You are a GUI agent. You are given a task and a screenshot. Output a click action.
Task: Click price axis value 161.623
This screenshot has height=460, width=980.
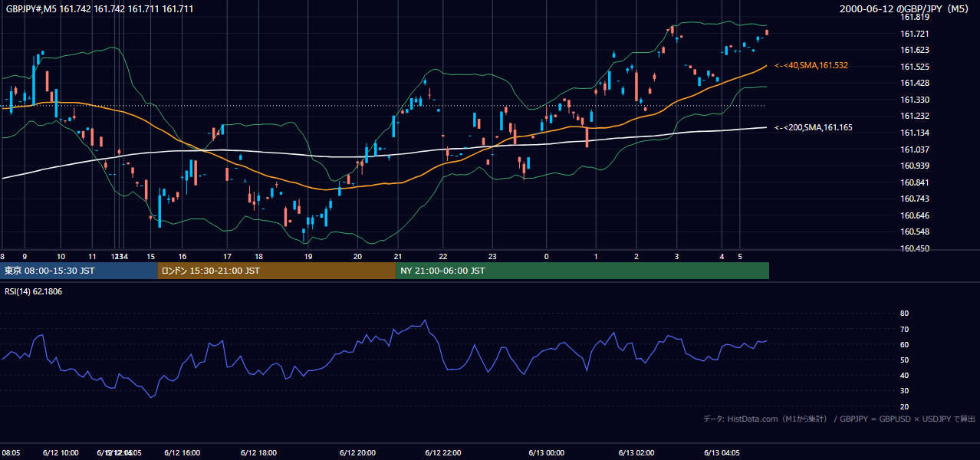(914, 51)
